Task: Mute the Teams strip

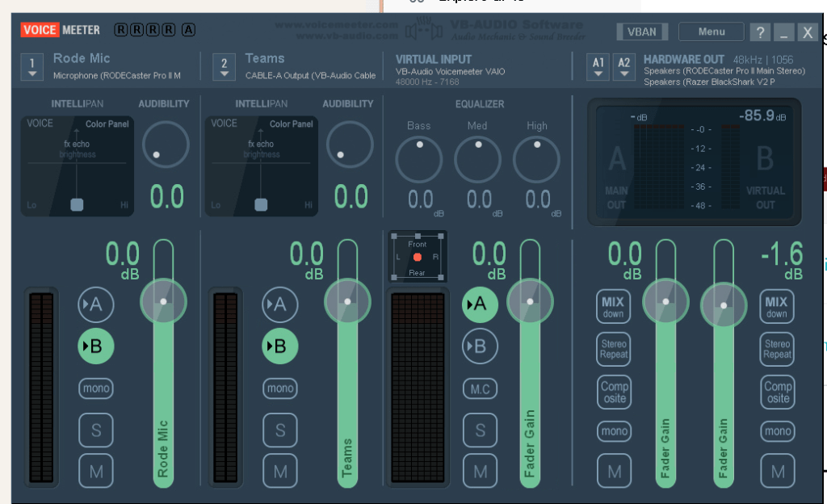Action: pyautogui.click(x=280, y=471)
